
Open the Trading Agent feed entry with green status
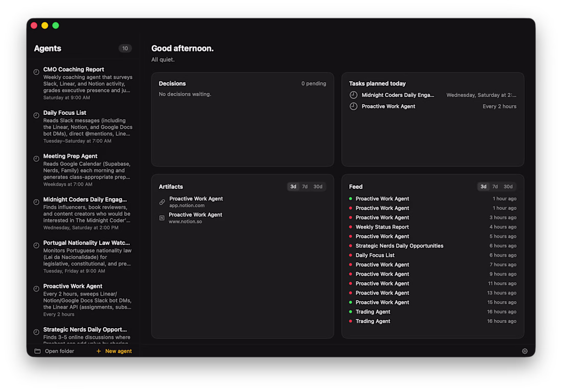[x=373, y=312]
